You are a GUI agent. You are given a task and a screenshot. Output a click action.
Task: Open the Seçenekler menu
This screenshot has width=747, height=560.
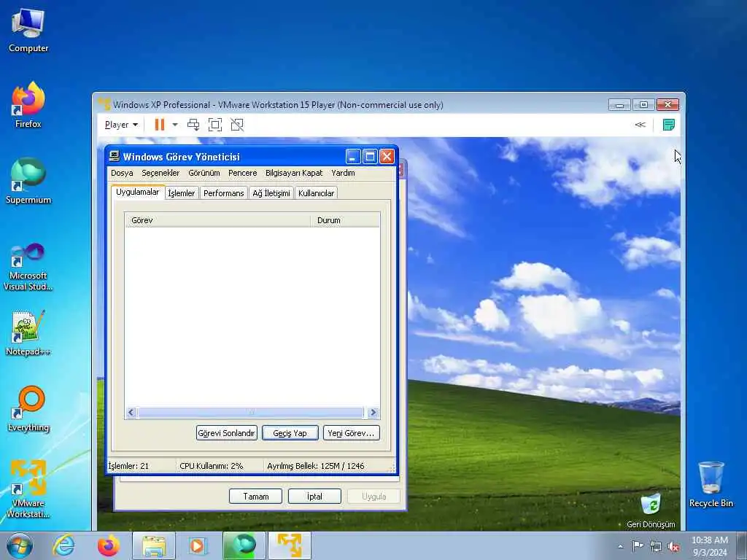coord(160,173)
